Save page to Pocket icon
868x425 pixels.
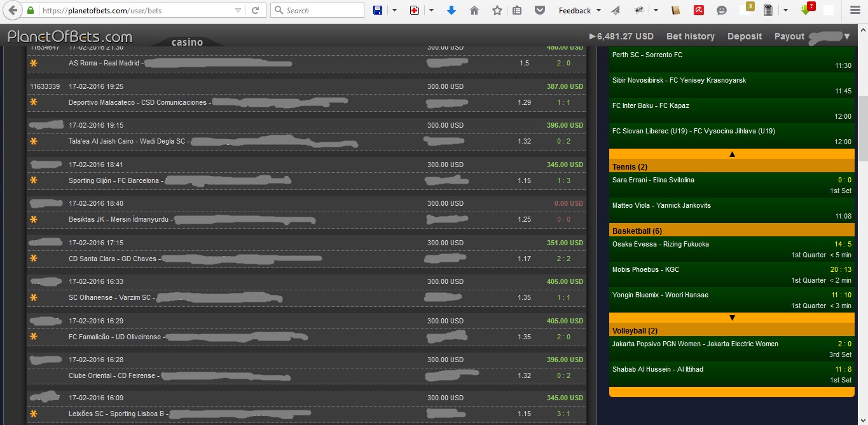(540, 10)
